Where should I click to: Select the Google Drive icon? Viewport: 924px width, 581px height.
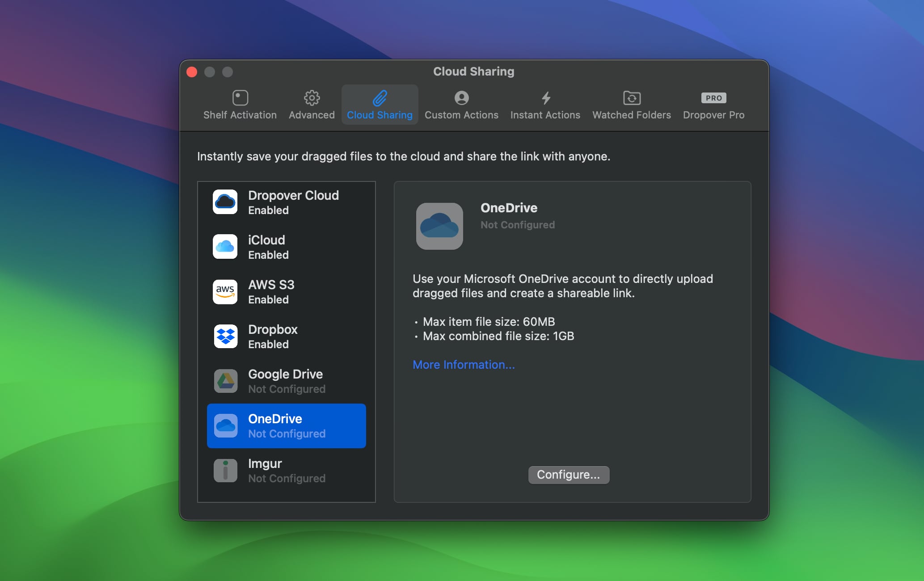click(x=225, y=381)
